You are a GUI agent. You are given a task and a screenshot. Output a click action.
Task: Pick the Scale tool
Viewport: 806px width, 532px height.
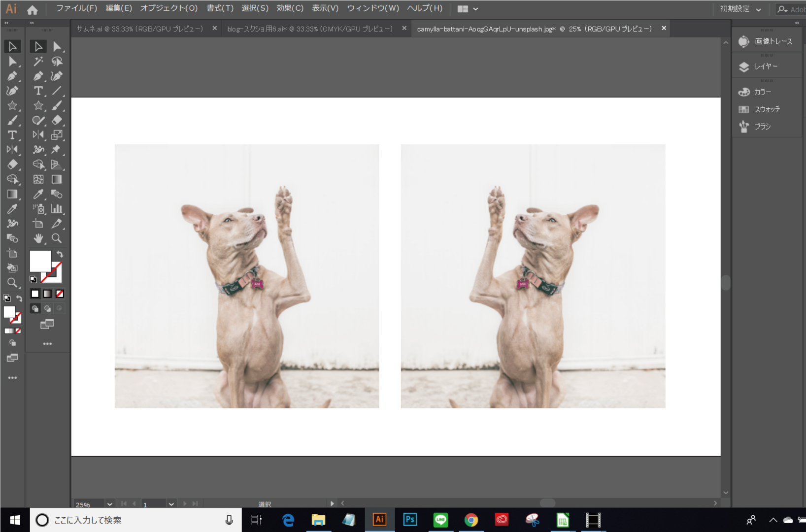57,135
